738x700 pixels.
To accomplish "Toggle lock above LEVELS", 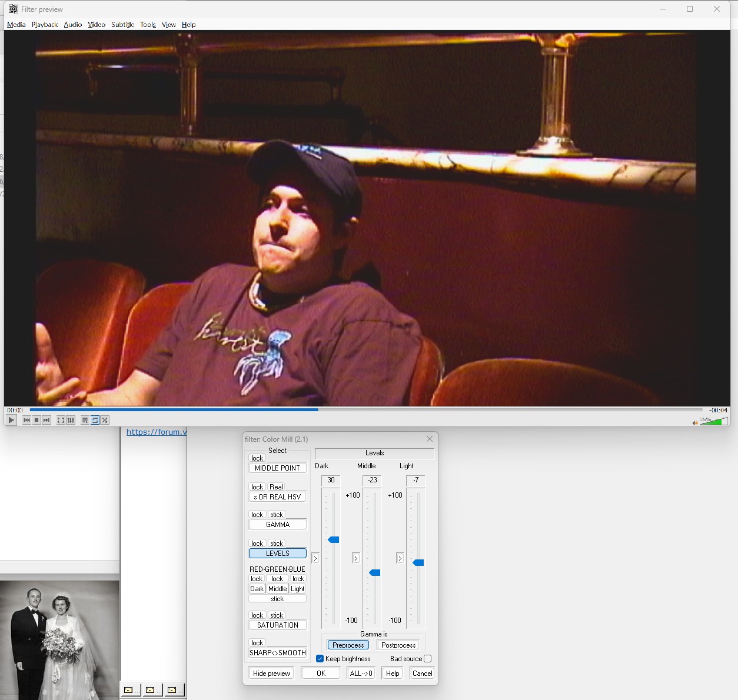I will coord(257,544).
